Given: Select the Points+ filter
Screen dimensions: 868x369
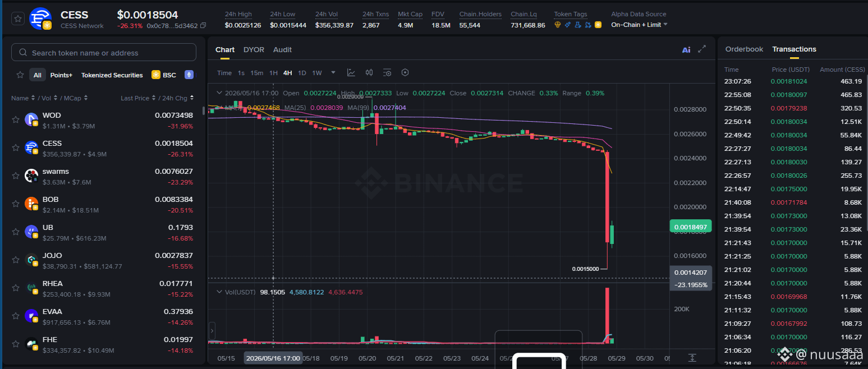Looking at the screenshot, I should tap(61, 75).
